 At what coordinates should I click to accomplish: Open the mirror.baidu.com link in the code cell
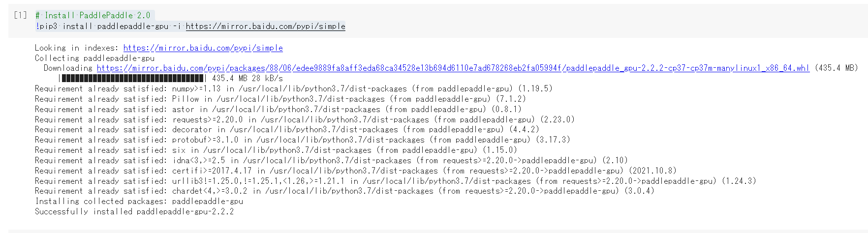click(266, 27)
